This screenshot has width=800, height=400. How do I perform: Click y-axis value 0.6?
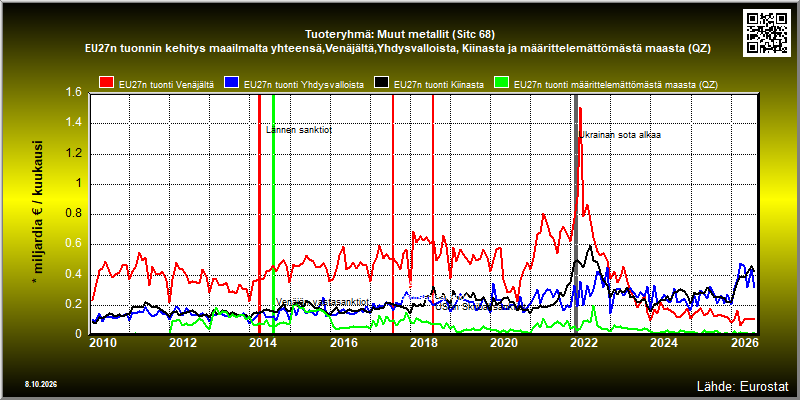pos(73,244)
